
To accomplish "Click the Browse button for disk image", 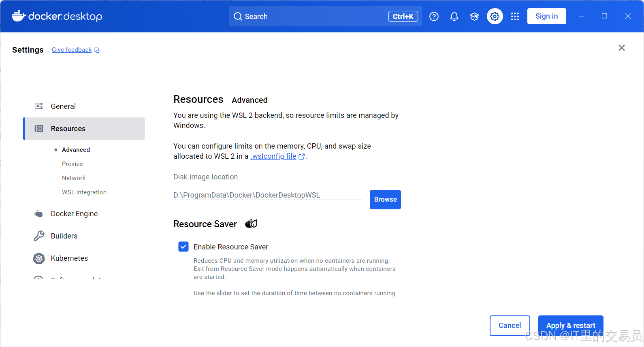I will [385, 200].
